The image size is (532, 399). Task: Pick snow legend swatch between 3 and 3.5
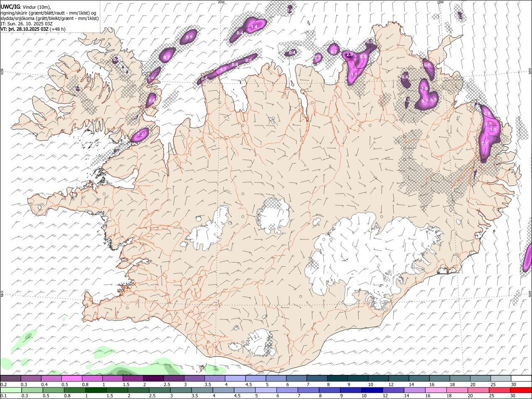(x=194, y=379)
